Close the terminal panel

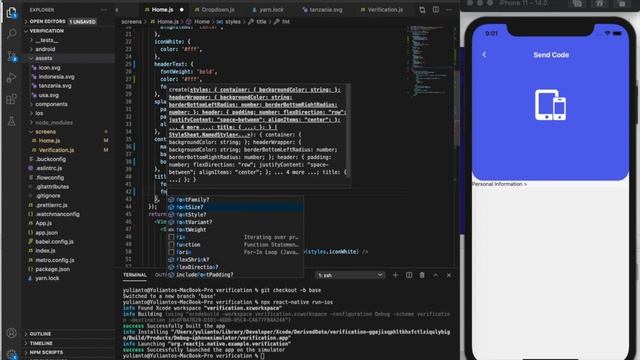point(449,275)
